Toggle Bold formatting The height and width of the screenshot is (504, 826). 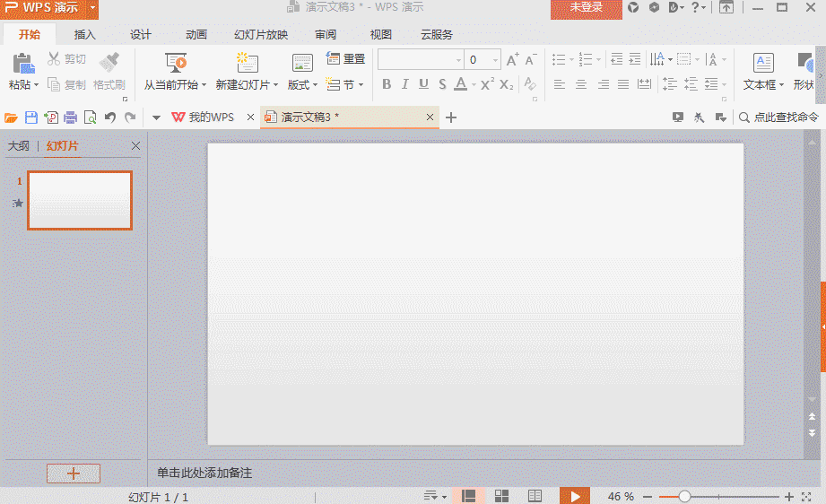tap(387, 84)
